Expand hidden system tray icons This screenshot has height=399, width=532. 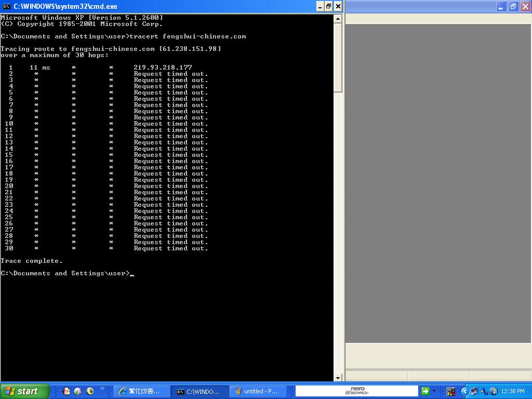465,391
